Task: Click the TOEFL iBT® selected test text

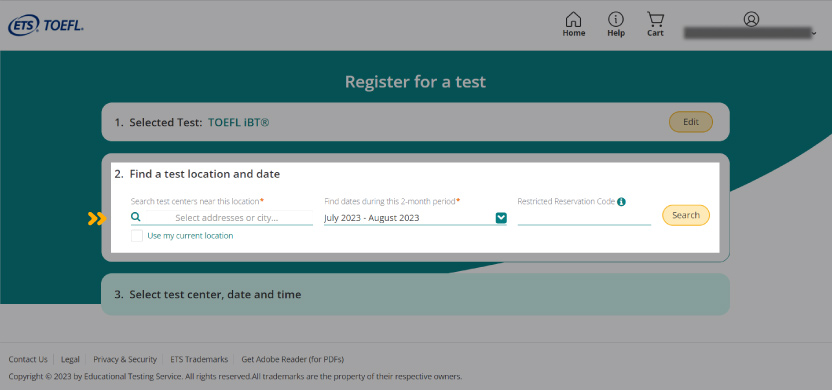Action: 238,123
